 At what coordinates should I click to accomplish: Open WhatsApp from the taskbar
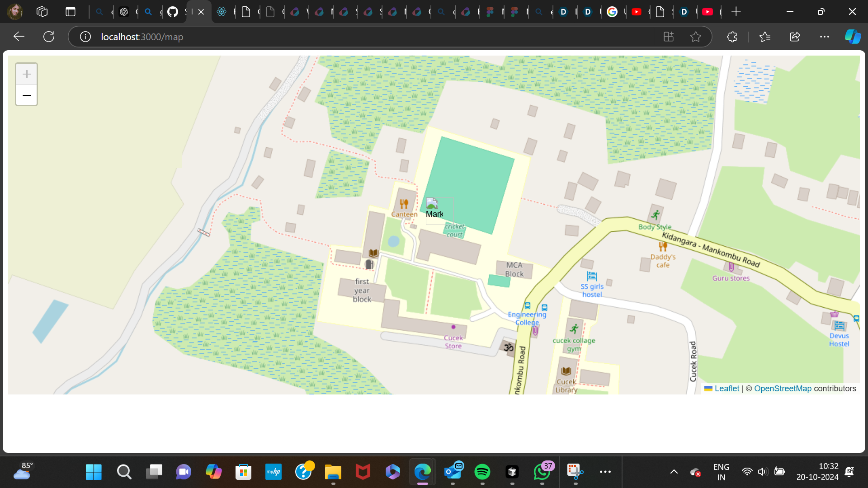coord(542,472)
